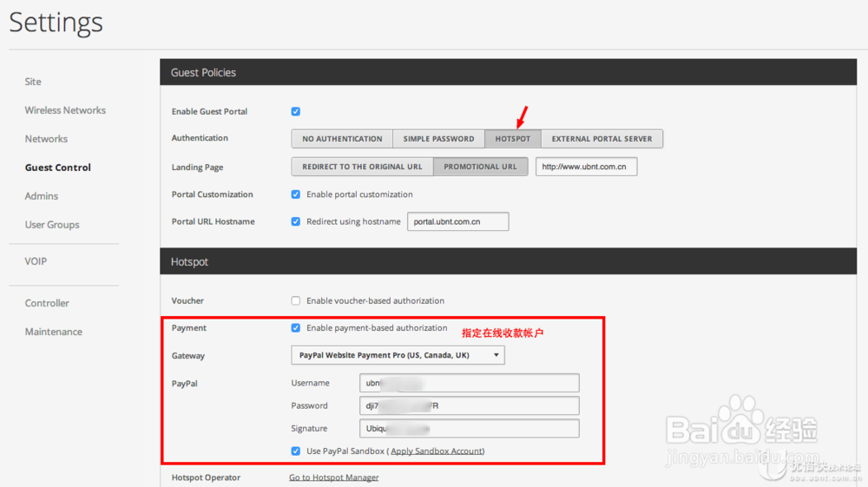Click the promotional URL input field

click(x=586, y=167)
